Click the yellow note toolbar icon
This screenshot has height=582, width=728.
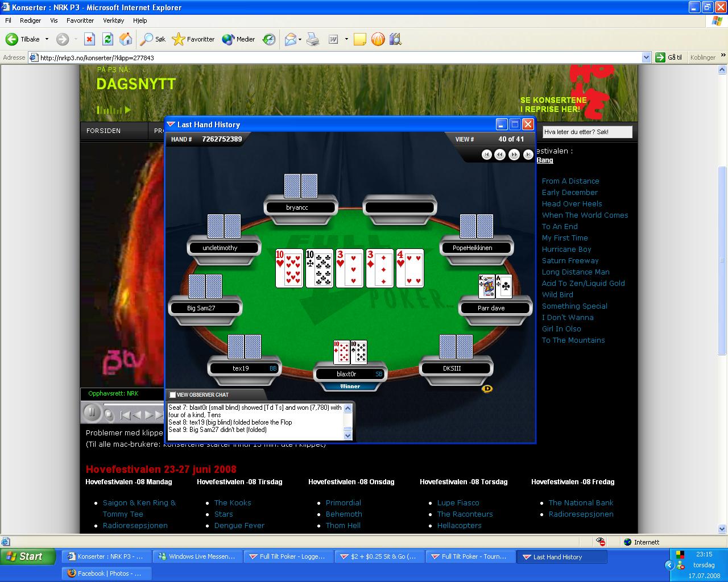point(360,39)
